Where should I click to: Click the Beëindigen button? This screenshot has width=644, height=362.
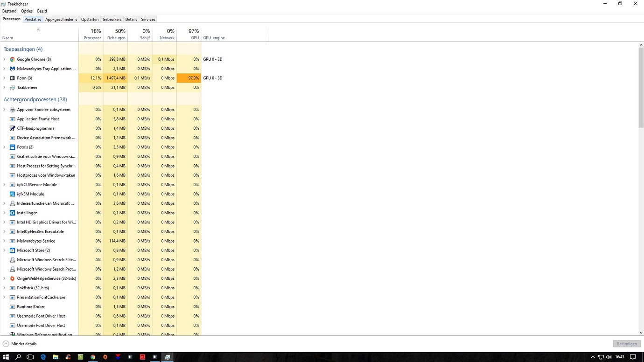click(626, 344)
